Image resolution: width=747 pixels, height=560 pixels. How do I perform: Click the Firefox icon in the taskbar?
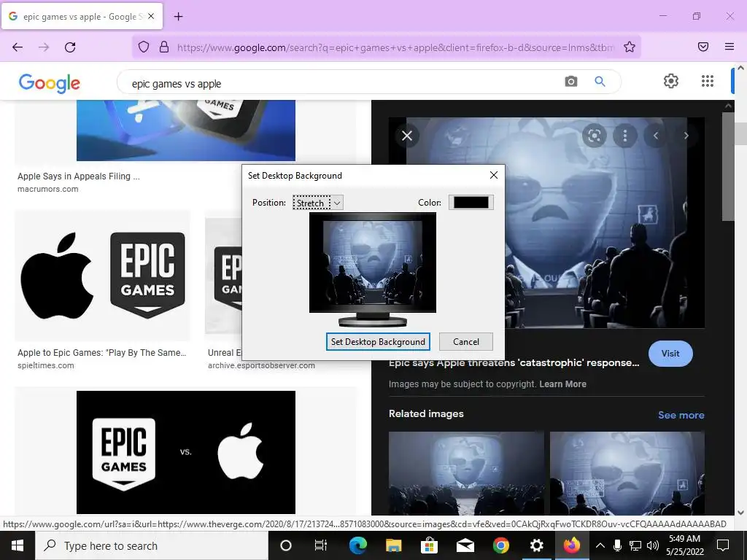click(572, 545)
